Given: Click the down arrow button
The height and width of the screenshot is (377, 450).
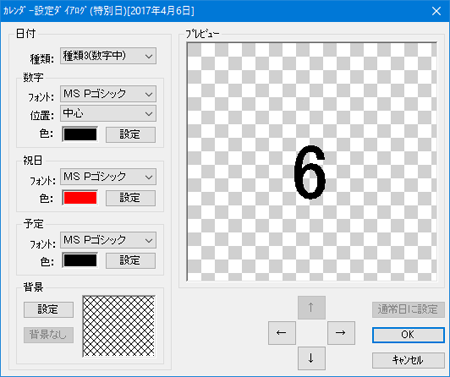Looking at the screenshot, I should pos(312,358).
